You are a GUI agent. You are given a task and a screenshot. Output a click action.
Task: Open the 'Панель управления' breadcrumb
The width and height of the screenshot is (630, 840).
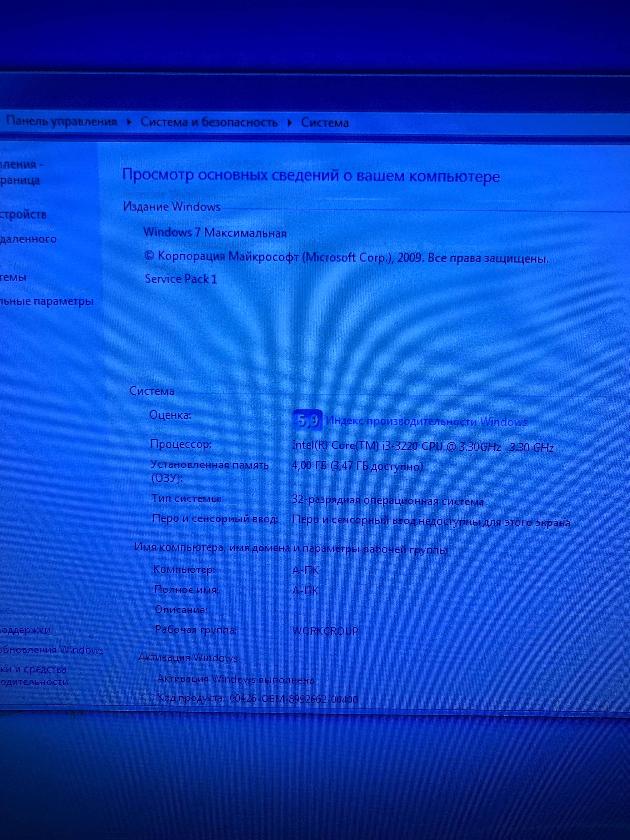point(61,121)
